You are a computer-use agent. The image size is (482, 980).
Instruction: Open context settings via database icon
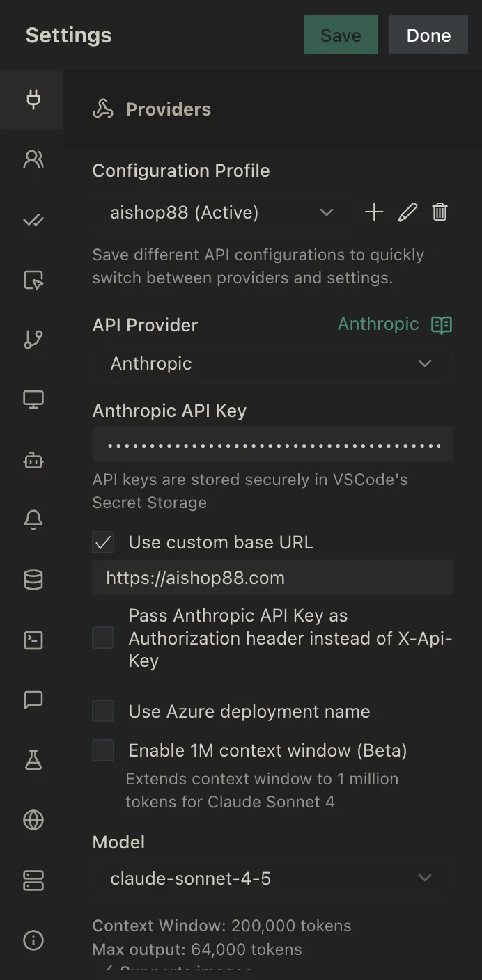(x=32, y=579)
